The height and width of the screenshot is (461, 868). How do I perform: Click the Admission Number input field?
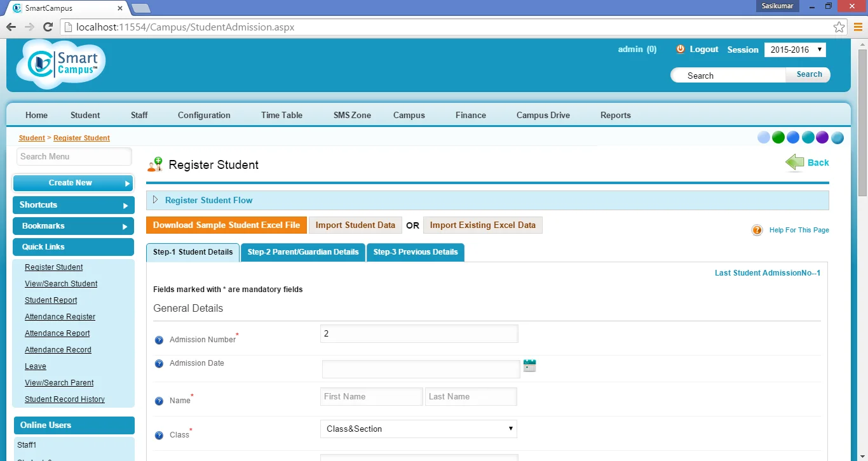pos(419,334)
